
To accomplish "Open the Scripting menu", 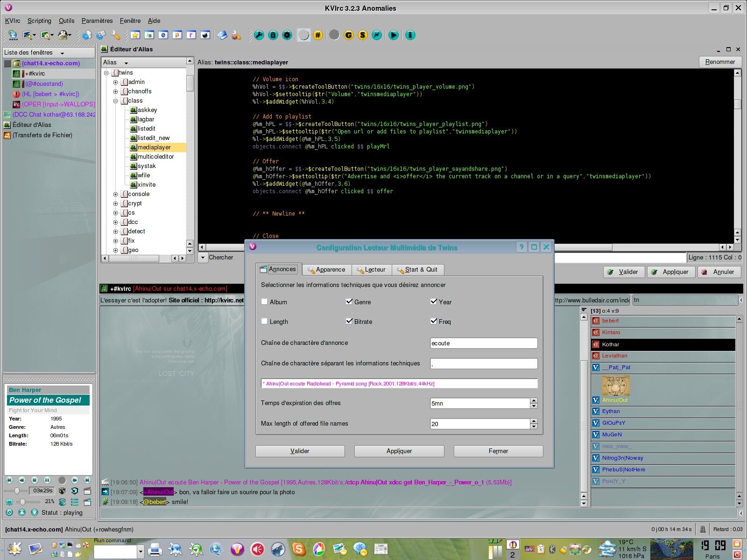I will coord(39,21).
